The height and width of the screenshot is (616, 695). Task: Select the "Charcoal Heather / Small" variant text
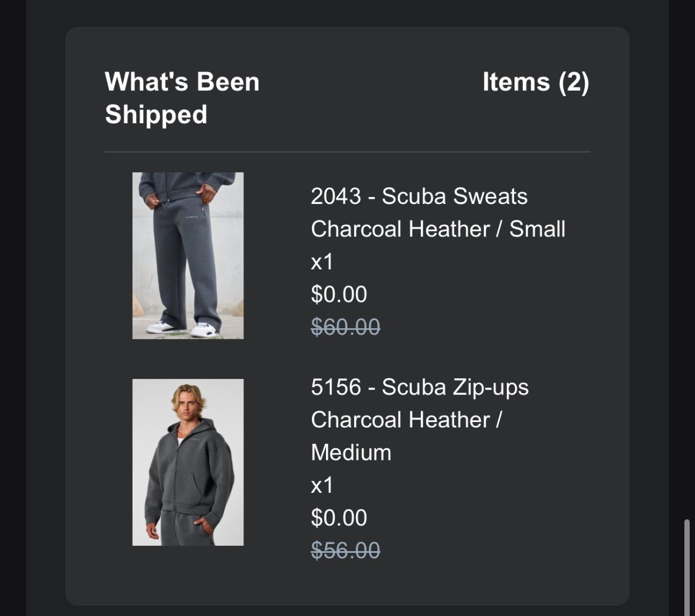(x=437, y=229)
